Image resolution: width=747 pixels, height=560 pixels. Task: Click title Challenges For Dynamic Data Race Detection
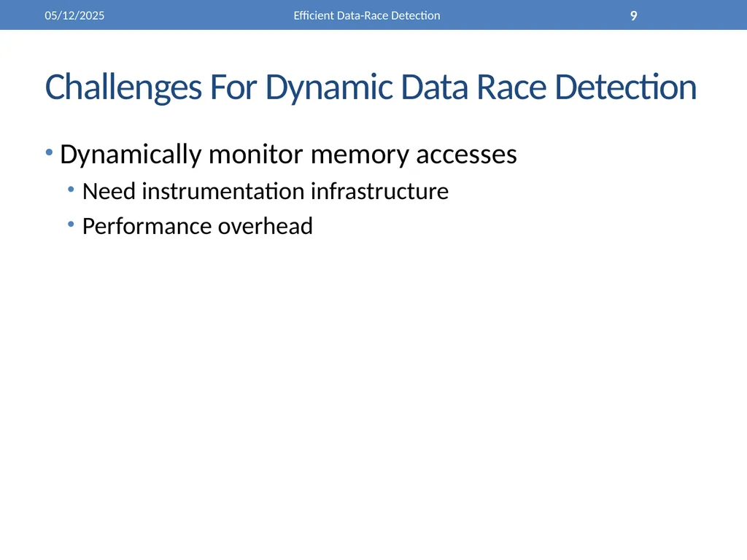pos(371,87)
